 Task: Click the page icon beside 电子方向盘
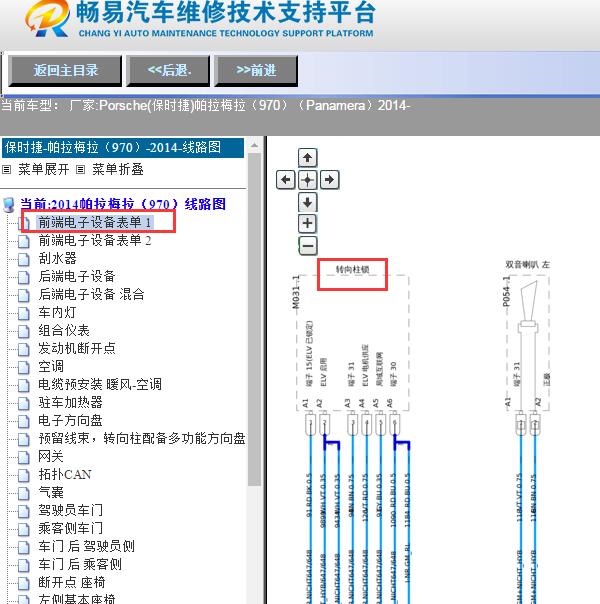click(x=24, y=421)
